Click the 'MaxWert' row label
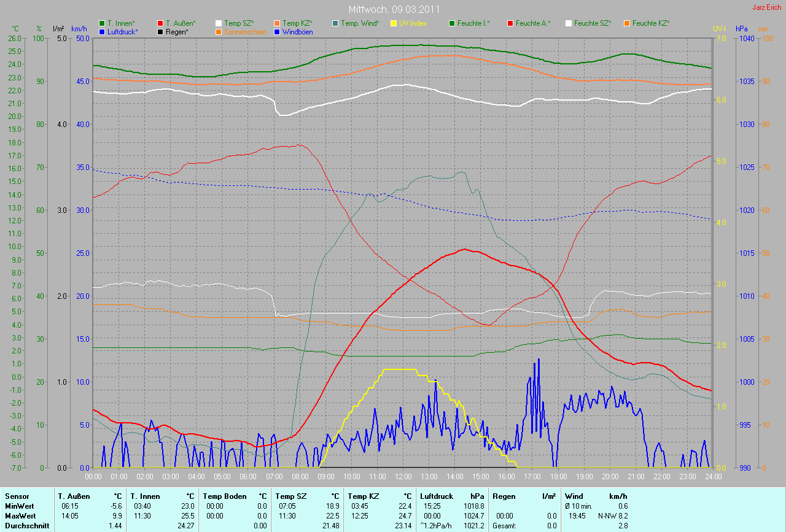This screenshot has width=786, height=532. click(20, 516)
